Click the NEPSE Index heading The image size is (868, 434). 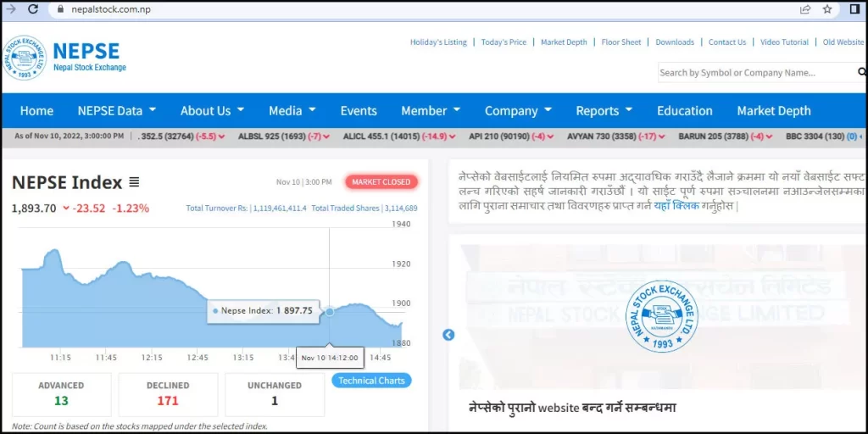click(67, 182)
